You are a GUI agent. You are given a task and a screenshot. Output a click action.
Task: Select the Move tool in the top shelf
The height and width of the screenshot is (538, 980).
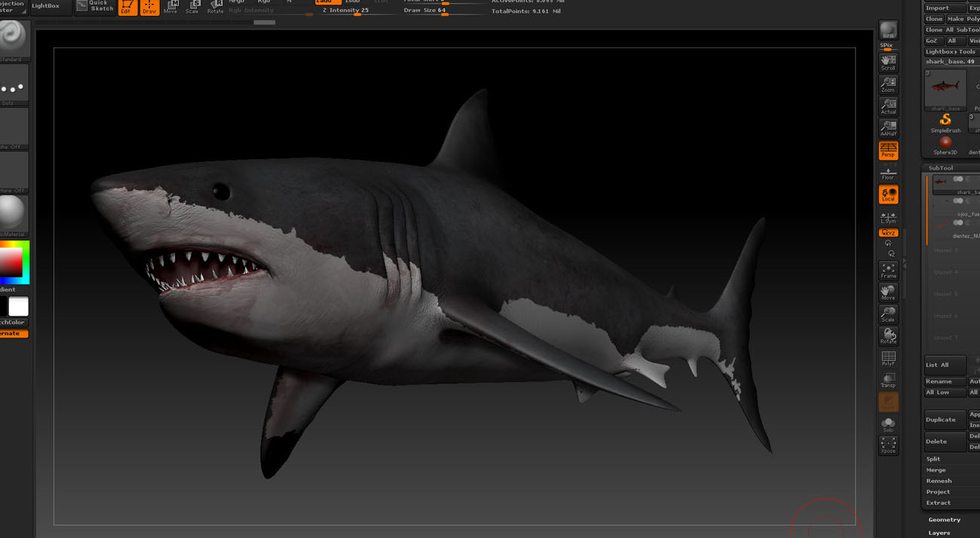pos(170,8)
